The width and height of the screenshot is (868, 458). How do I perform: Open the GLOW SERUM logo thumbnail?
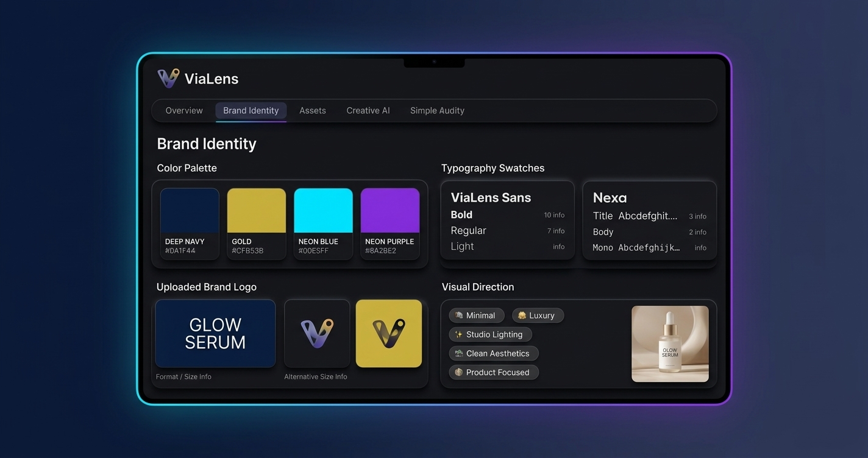[215, 333]
